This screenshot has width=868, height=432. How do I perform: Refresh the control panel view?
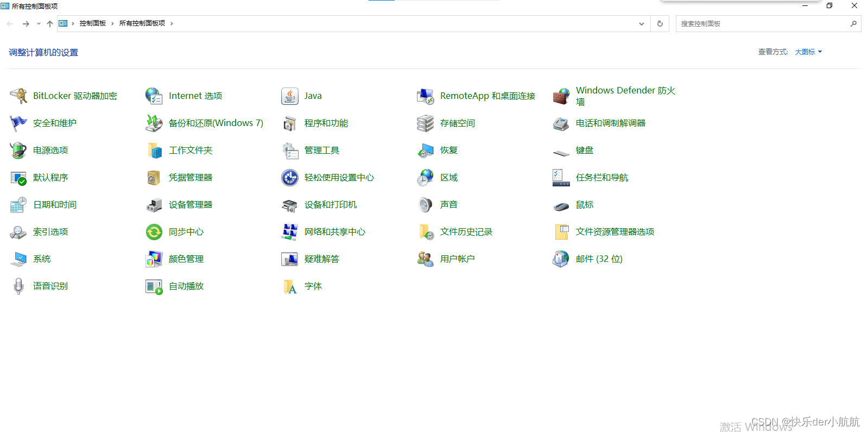coord(660,24)
